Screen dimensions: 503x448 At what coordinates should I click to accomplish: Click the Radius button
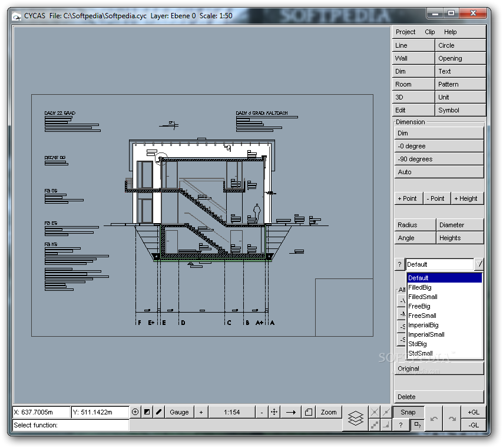[415, 225]
